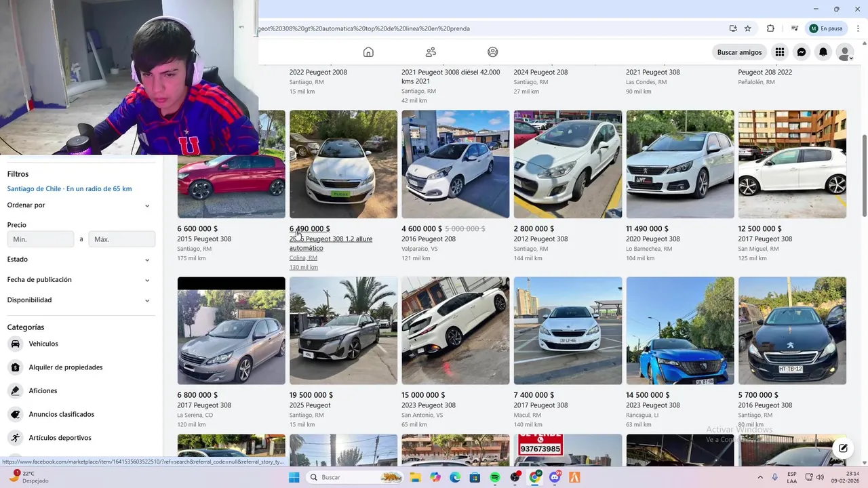Open the 11 490 000 $ Peugeot 308 photo

(x=680, y=164)
